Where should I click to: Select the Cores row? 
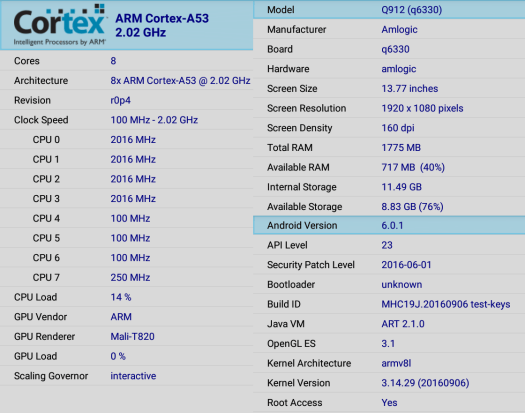pyautogui.click(x=127, y=61)
